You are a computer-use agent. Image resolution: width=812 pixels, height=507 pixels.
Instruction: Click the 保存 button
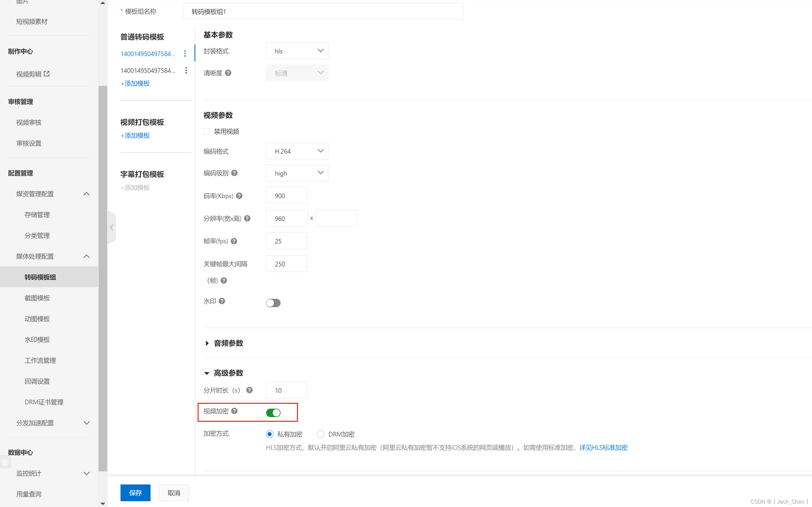coord(135,493)
